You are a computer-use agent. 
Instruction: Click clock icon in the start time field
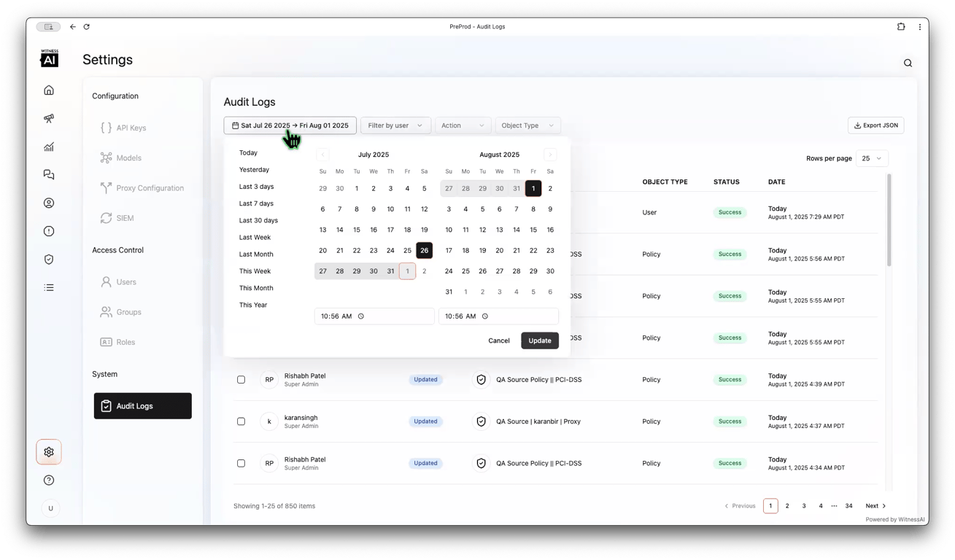coord(361,316)
